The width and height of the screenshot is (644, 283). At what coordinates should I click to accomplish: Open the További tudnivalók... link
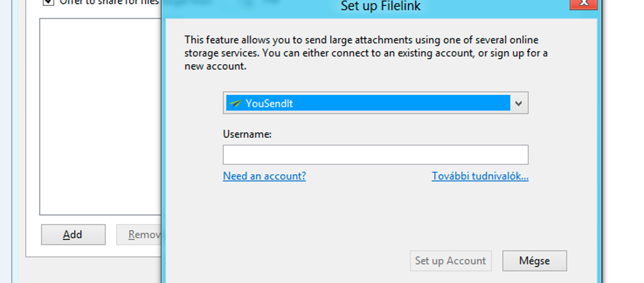click(x=480, y=176)
